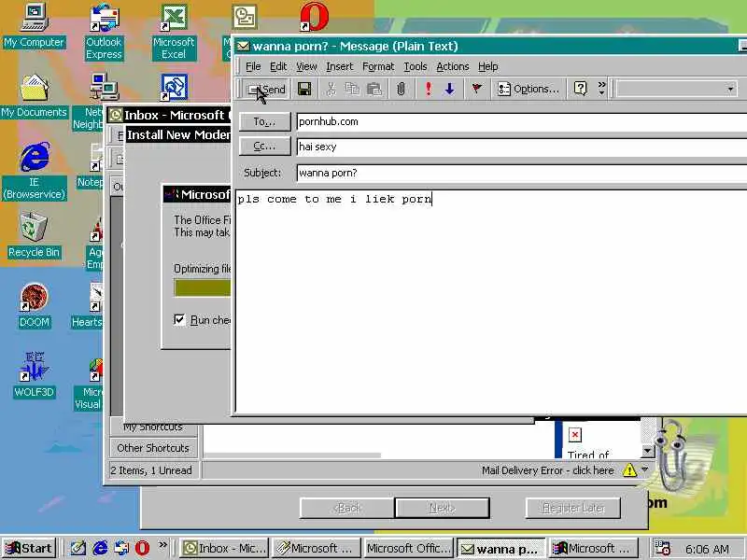Open the Actions menu
The image size is (747, 560).
coord(453,66)
